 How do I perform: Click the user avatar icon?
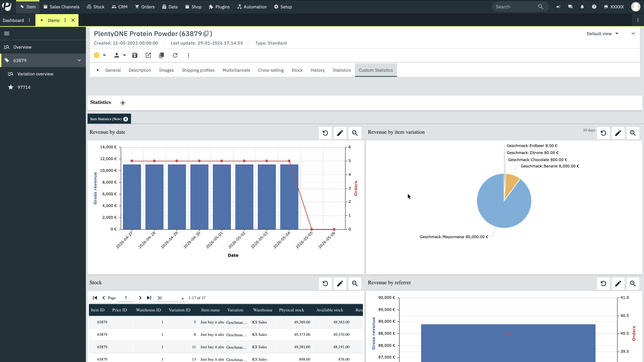point(636,7)
